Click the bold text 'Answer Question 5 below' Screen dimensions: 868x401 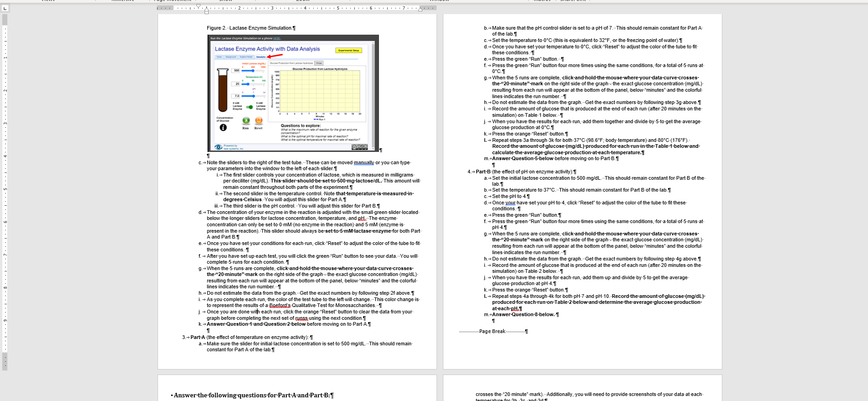coord(523,158)
